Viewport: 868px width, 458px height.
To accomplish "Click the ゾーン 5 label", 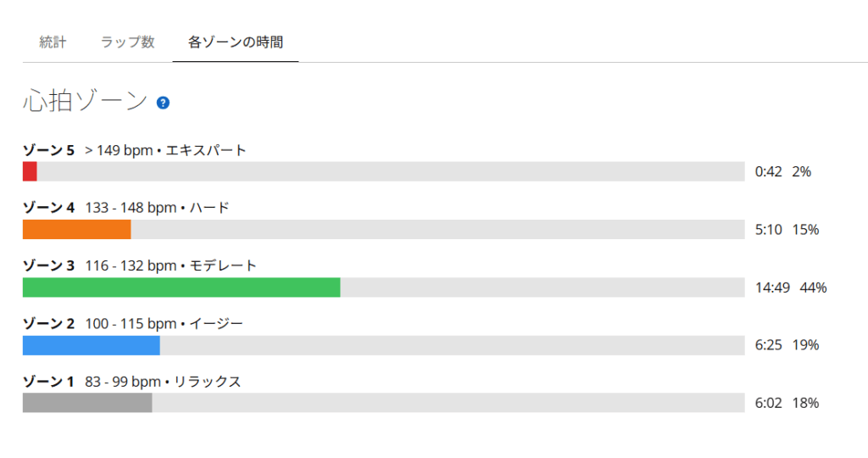I will [48, 150].
